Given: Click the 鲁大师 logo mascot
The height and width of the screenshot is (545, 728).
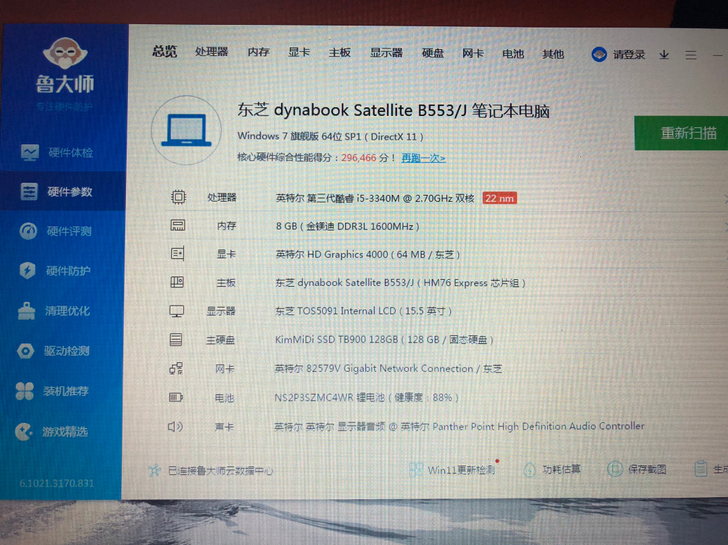Looking at the screenshot, I should (x=65, y=53).
